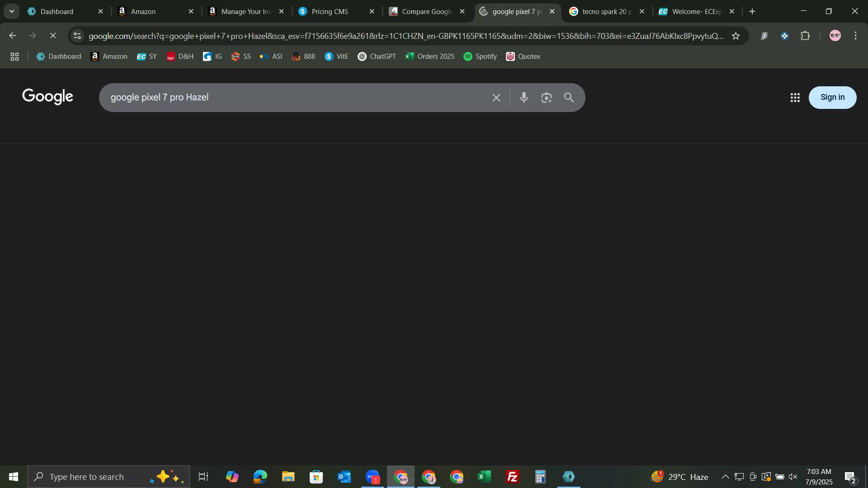Viewport: 868px width, 488px height.
Task: Switch to the Welcome- ECExp tab
Action: click(697, 11)
